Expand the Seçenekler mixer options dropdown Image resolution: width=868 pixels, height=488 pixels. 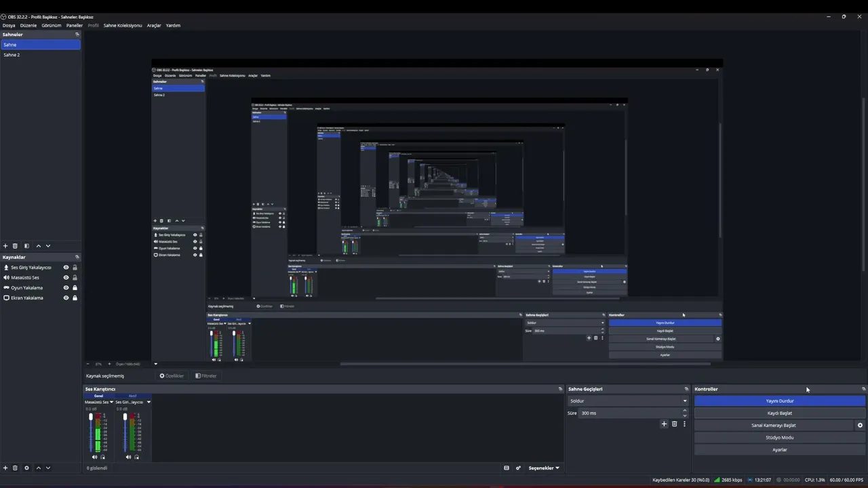[x=544, y=468]
